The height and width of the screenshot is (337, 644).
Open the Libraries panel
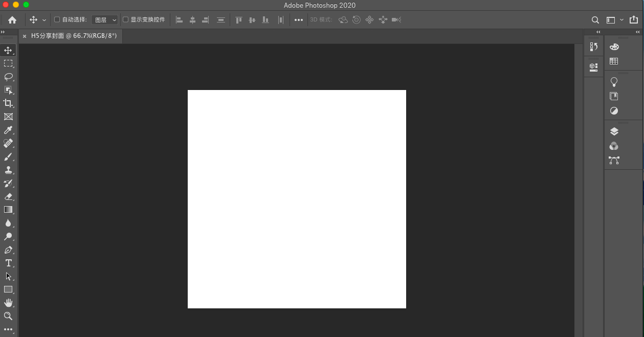614,96
